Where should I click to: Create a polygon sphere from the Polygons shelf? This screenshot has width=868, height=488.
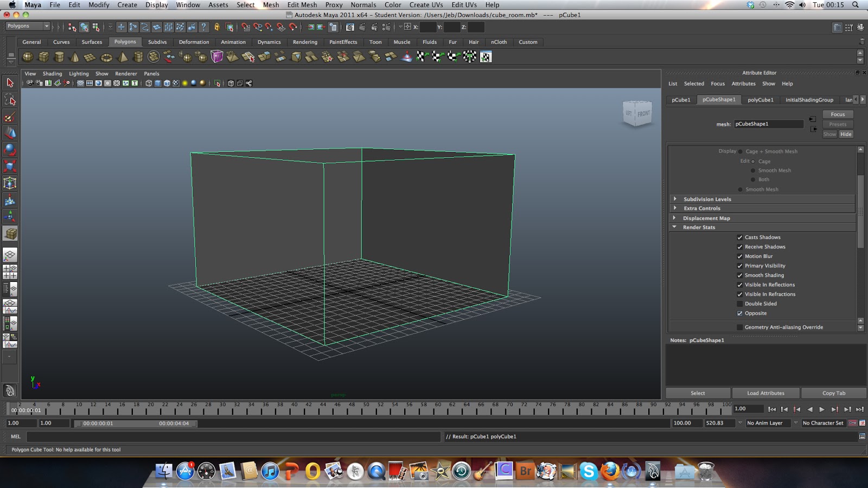pyautogui.click(x=27, y=56)
